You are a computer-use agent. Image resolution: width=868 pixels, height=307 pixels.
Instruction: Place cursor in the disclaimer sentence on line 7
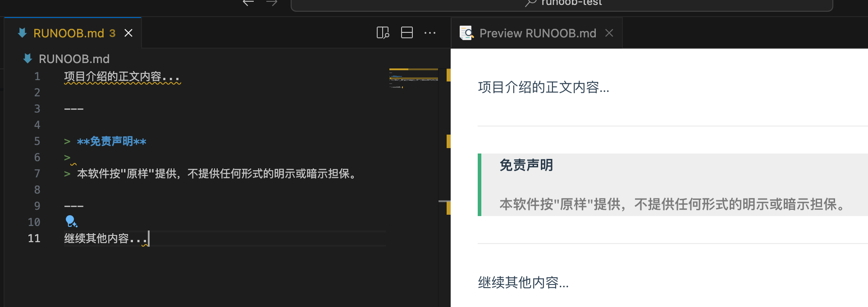pyautogui.click(x=216, y=174)
